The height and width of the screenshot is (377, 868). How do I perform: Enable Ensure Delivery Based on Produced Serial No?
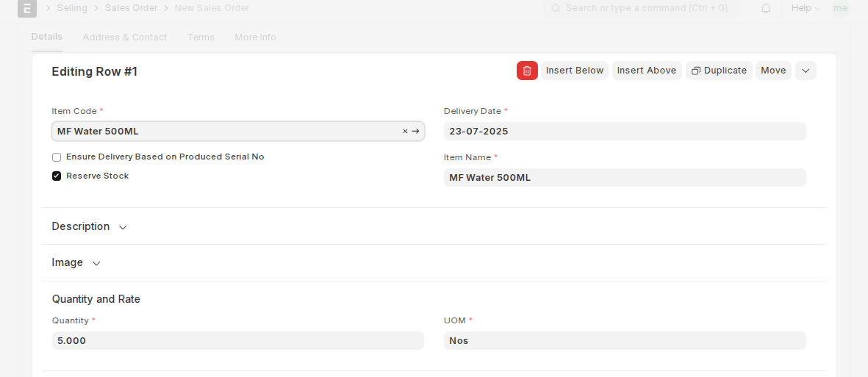click(x=57, y=157)
